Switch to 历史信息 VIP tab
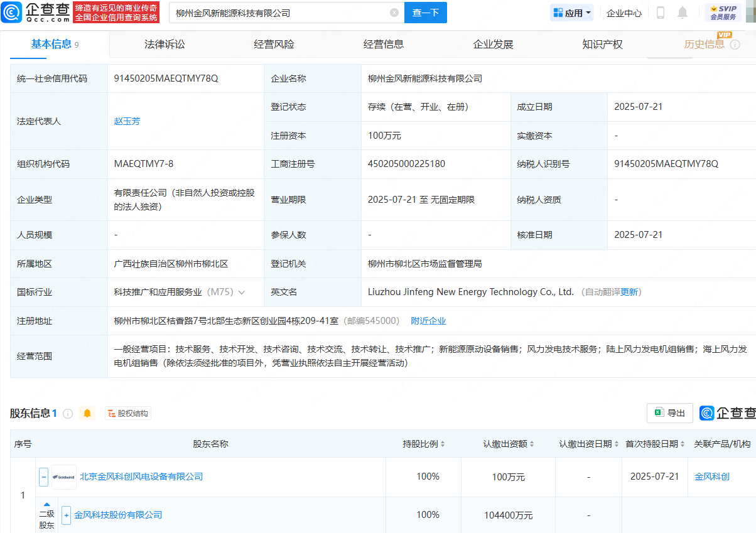756x533 pixels. coord(705,44)
